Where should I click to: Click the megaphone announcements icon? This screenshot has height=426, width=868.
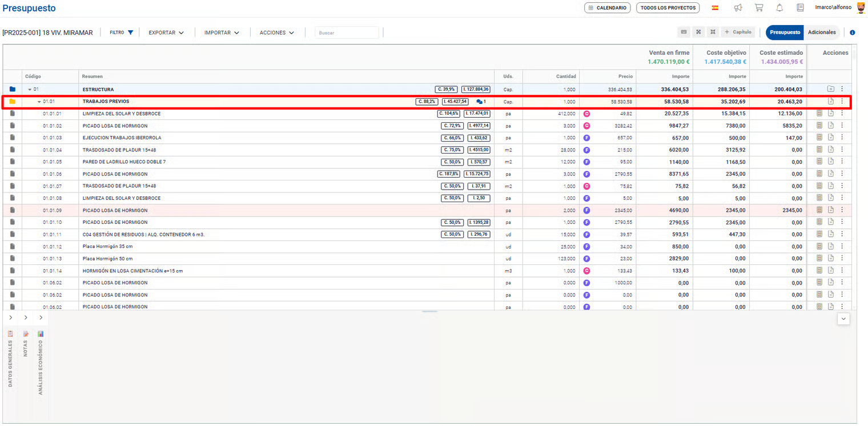[738, 8]
